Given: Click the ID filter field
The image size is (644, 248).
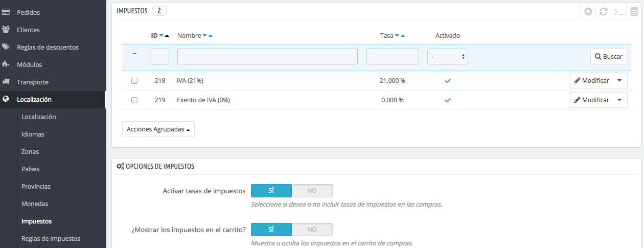Looking at the screenshot, I should pyautogui.click(x=160, y=56).
